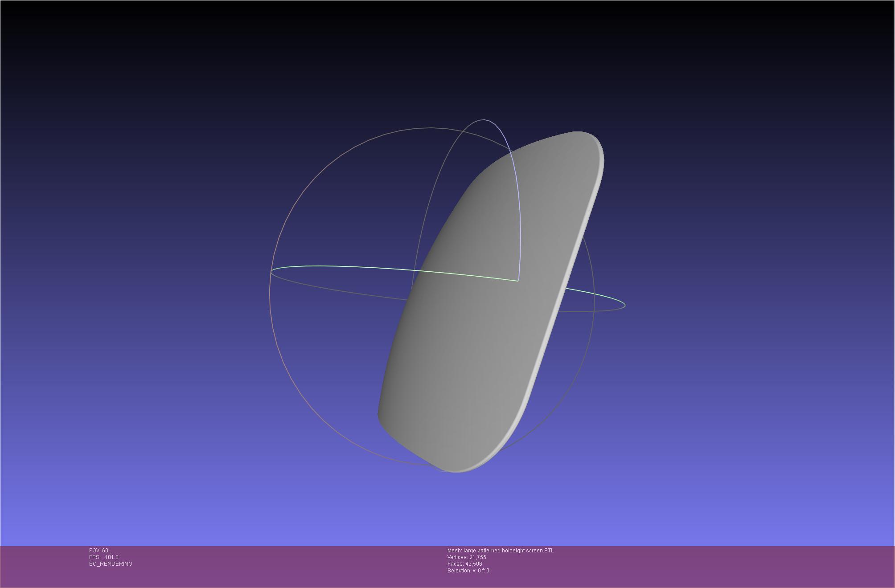Click the Faces: 43,506 count
Viewport: 895px width, 588px height.
coord(464,564)
